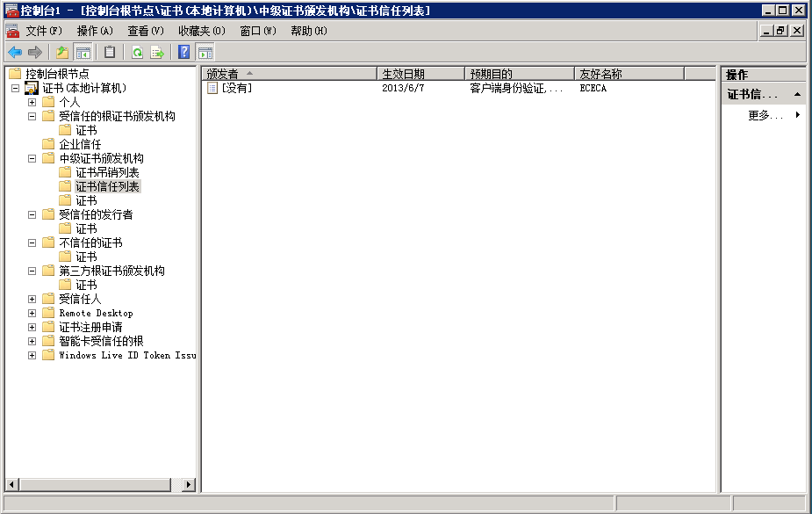Open the 操作(A) menu
Screen dimensions: 812x514
tap(95, 31)
